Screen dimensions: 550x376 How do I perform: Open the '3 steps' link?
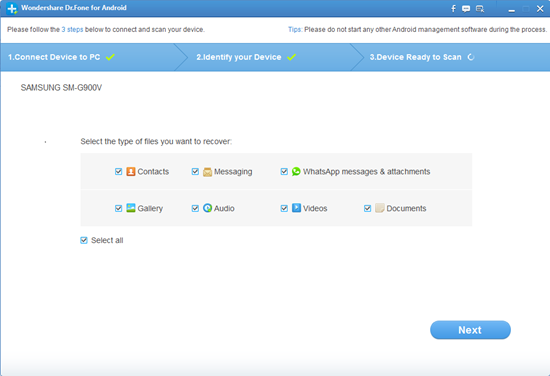[x=72, y=29]
